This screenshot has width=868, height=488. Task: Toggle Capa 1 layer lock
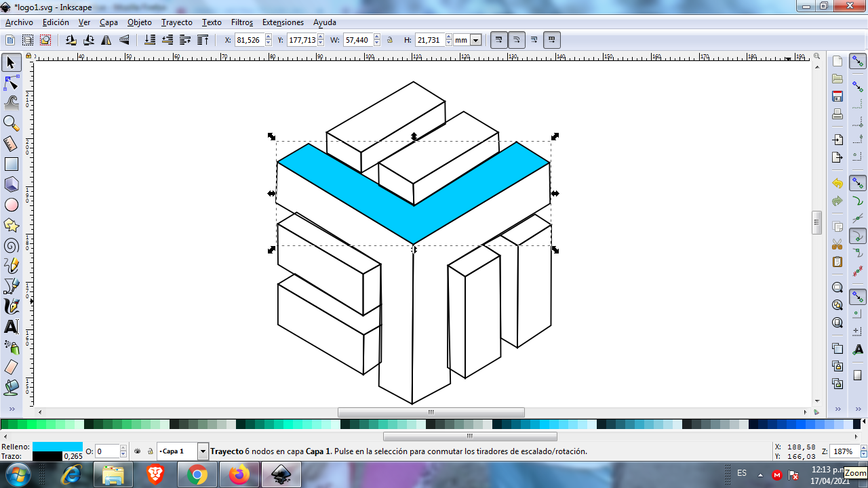150,451
